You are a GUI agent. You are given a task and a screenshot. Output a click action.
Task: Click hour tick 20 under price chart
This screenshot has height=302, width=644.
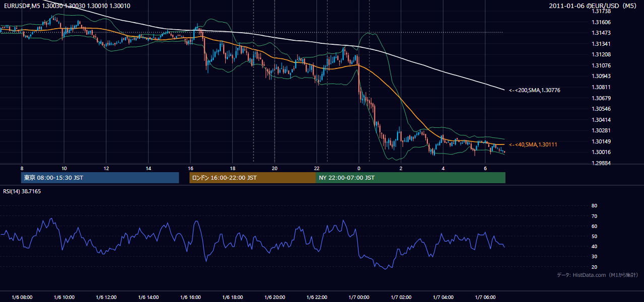274,168
